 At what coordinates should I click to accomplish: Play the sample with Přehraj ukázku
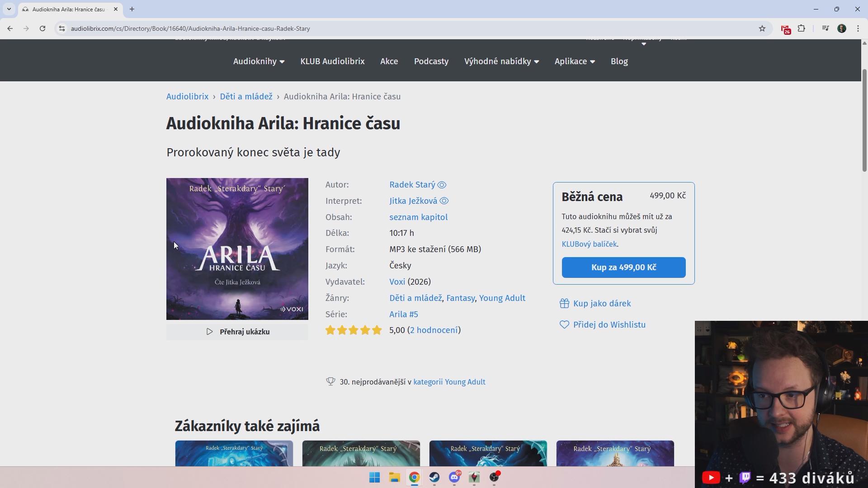237,332
